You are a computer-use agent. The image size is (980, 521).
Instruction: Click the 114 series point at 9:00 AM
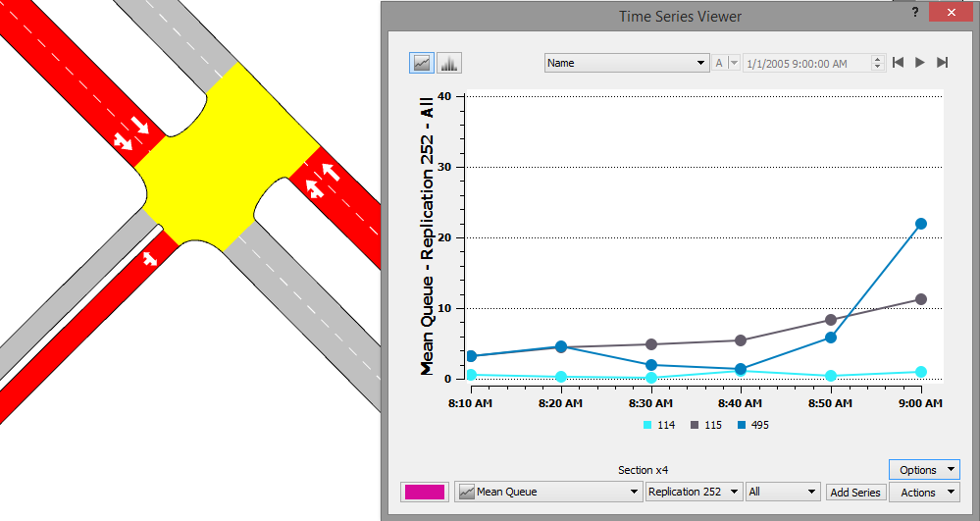pos(920,372)
